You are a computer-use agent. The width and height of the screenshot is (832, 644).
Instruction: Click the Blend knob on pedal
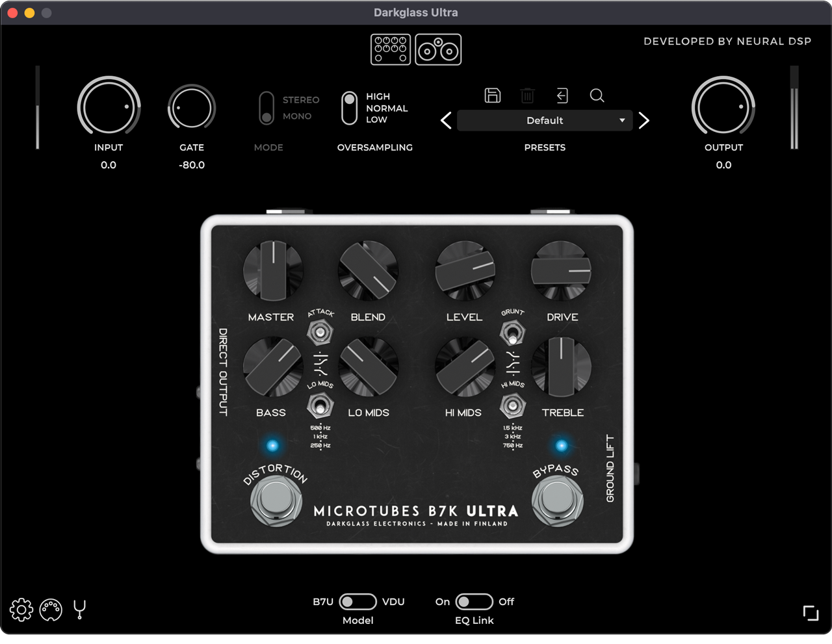coord(369,271)
